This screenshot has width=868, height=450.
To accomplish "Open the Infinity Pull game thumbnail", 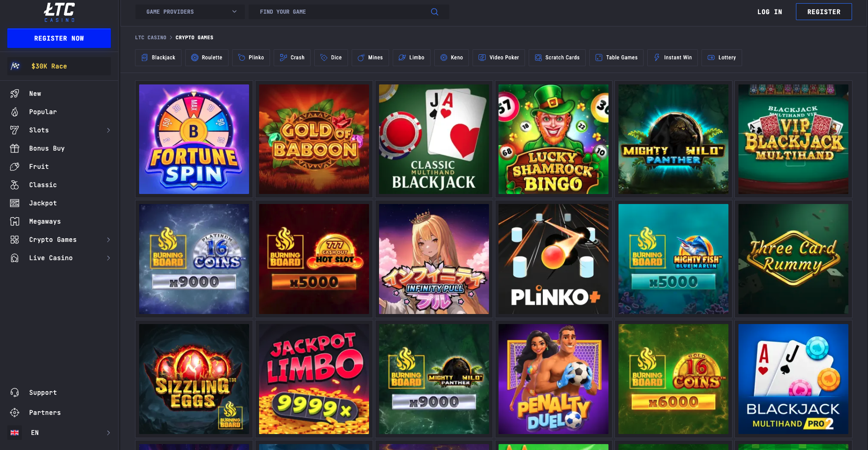I will pyautogui.click(x=434, y=259).
